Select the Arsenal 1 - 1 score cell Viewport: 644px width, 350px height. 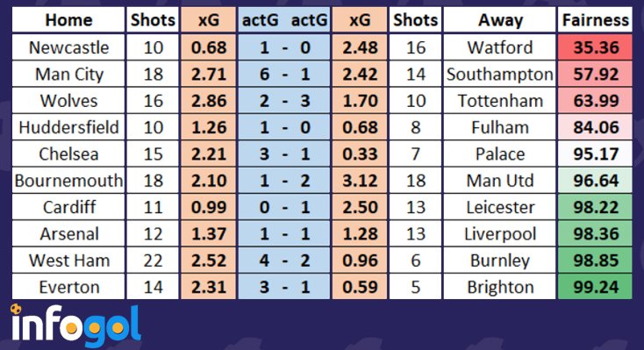pos(284,233)
